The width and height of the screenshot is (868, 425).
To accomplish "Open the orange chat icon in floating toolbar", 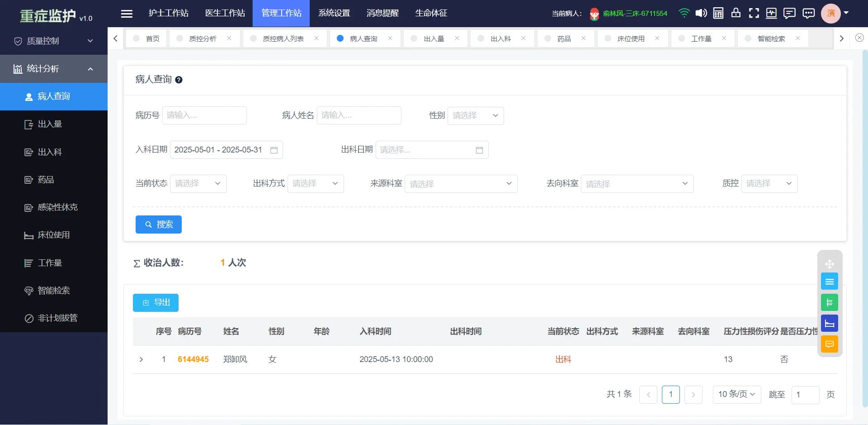I will tap(830, 344).
